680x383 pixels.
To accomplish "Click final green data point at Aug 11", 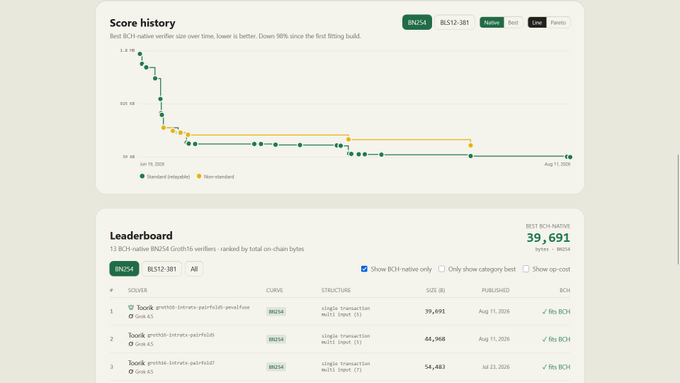I will click(570, 157).
